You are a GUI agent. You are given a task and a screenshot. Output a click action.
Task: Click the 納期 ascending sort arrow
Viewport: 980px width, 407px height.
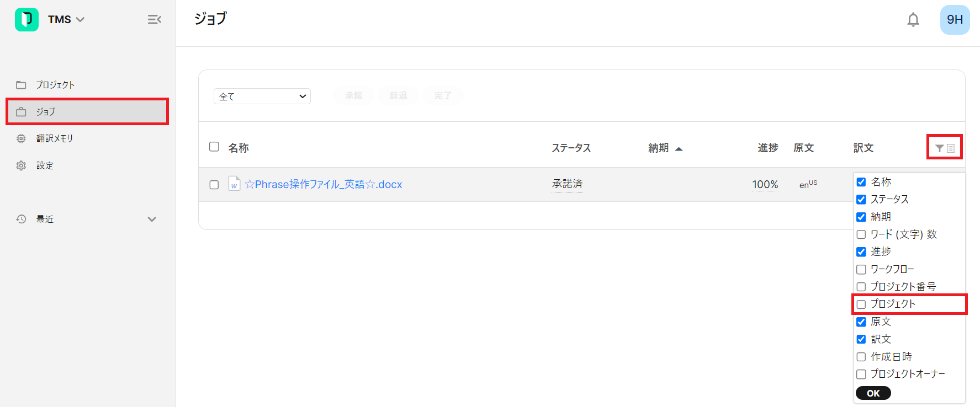679,149
